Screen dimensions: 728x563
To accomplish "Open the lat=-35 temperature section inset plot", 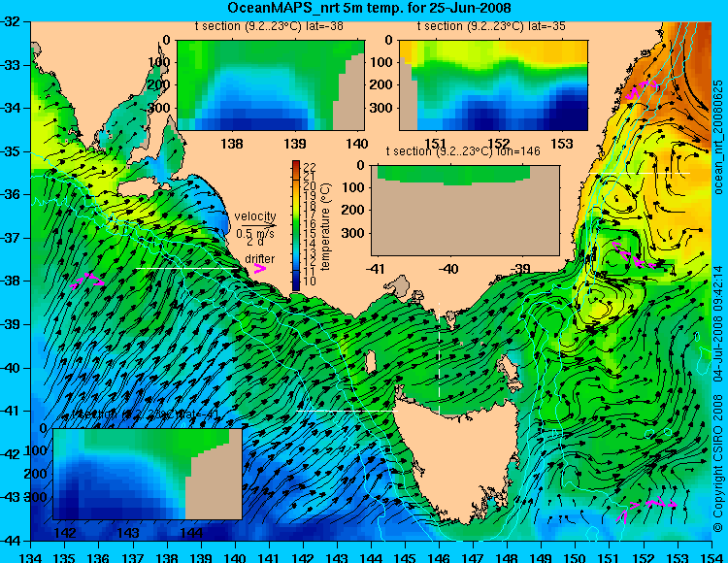I will point(493,85).
